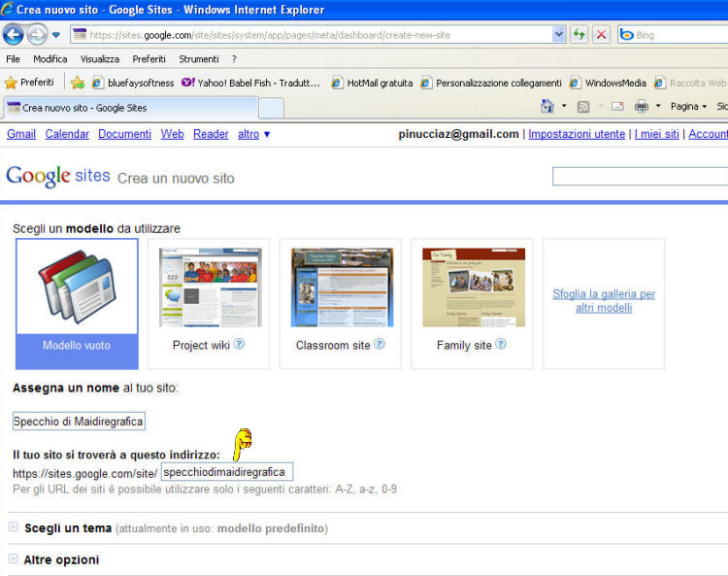This screenshot has height=576, width=728.
Task: Click the Home page icon in toolbar
Action: [x=547, y=107]
